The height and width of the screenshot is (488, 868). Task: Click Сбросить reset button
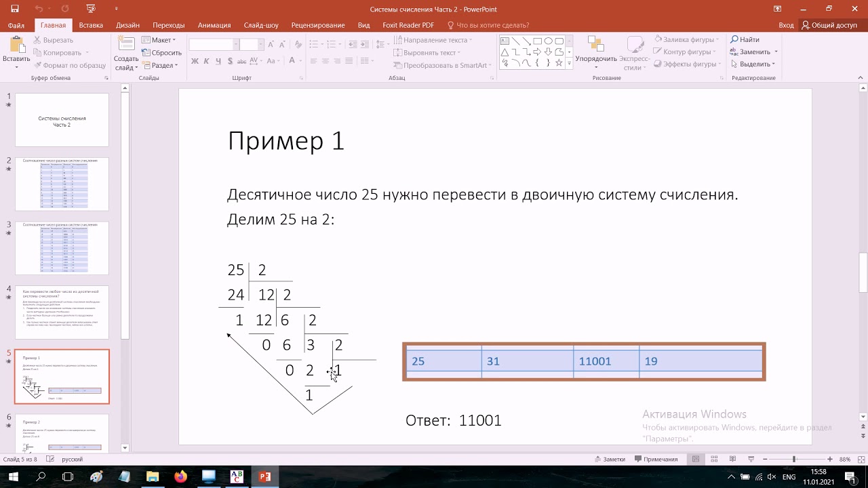click(161, 53)
